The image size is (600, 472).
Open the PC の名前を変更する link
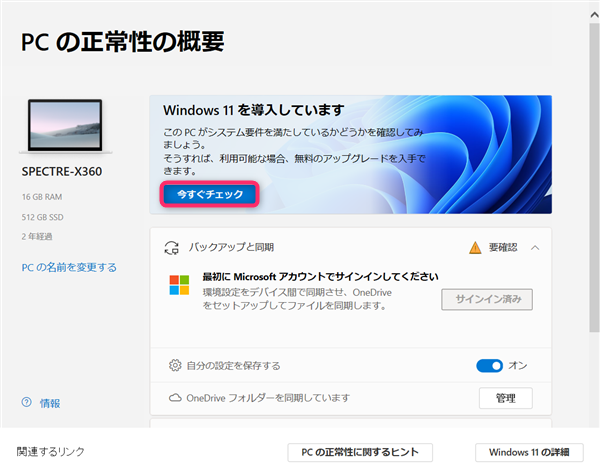point(69,267)
